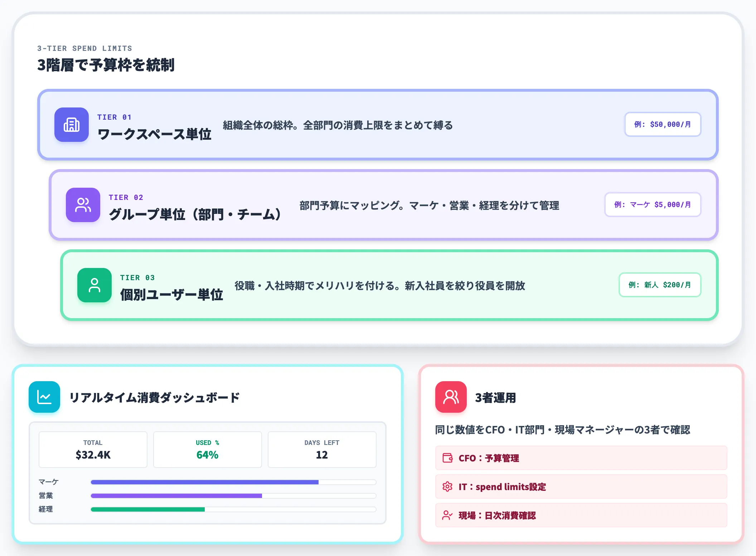Screen dimensions: 756x556
Task: Click the 同じ数値をCFO・IT部門 description line
Action: coord(563,430)
